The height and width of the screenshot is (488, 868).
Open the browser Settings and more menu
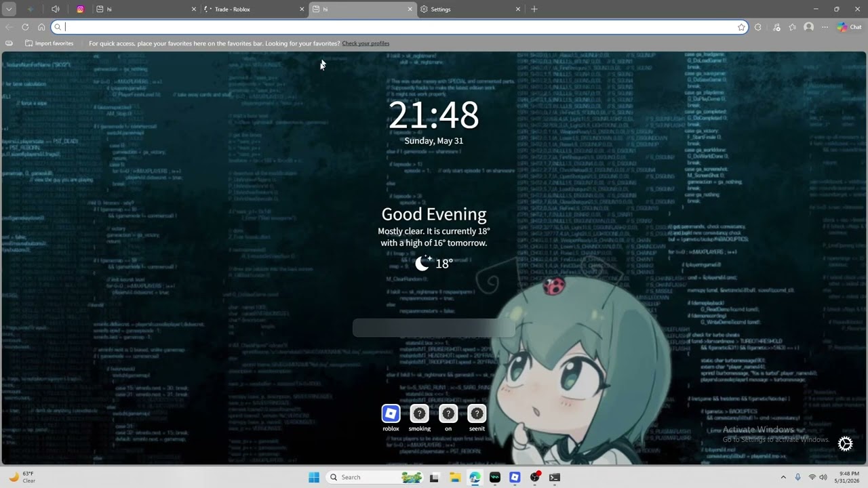[x=825, y=27]
